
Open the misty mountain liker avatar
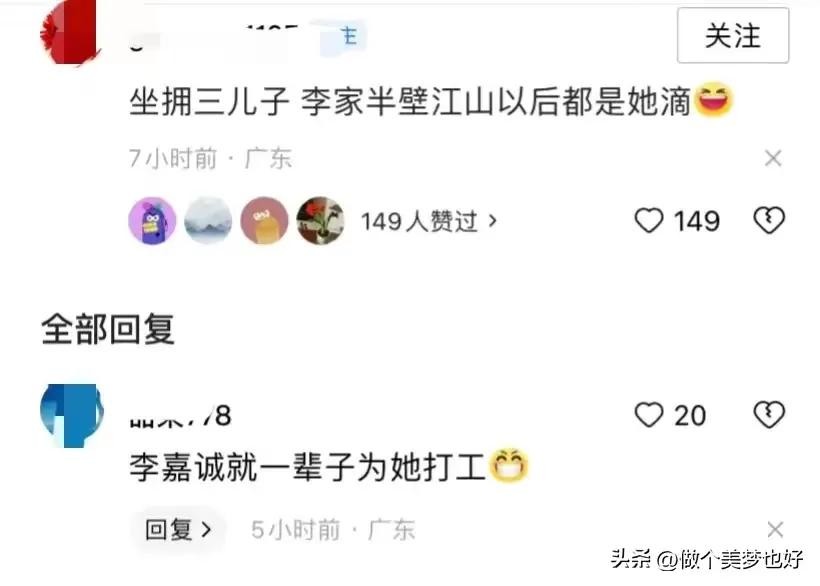click(208, 221)
